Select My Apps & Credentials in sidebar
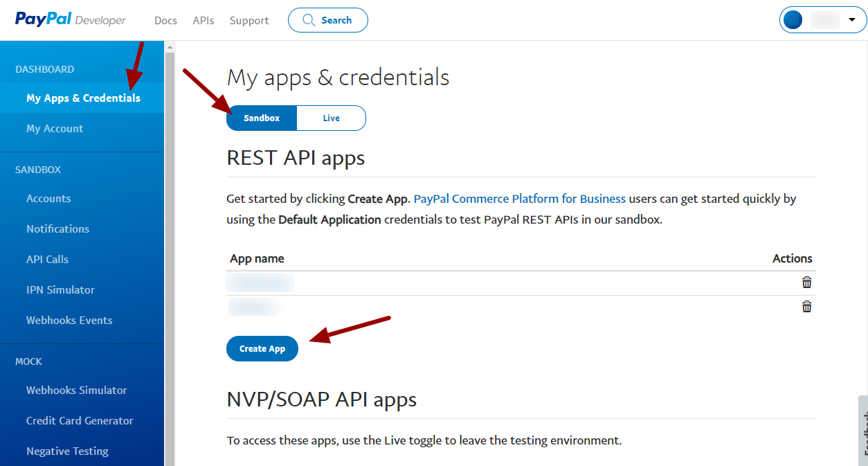868x466 pixels. (x=82, y=98)
